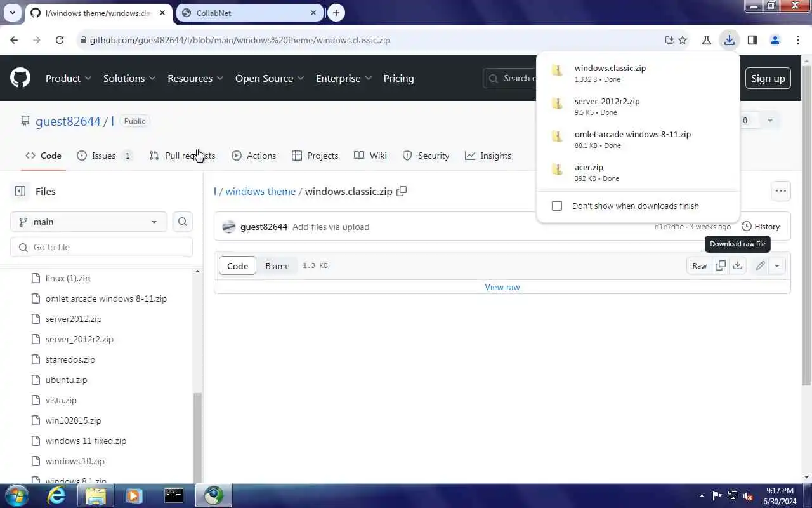Launch Internet Explorer from taskbar
The height and width of the screenshot is (508, 812).
pyautogui.click(x=57, y=495)
